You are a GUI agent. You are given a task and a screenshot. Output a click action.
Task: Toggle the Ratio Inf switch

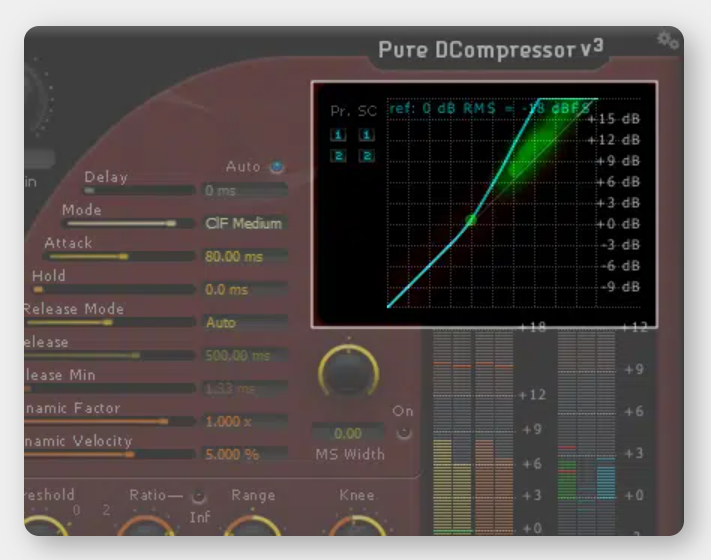tap(198, 497)
